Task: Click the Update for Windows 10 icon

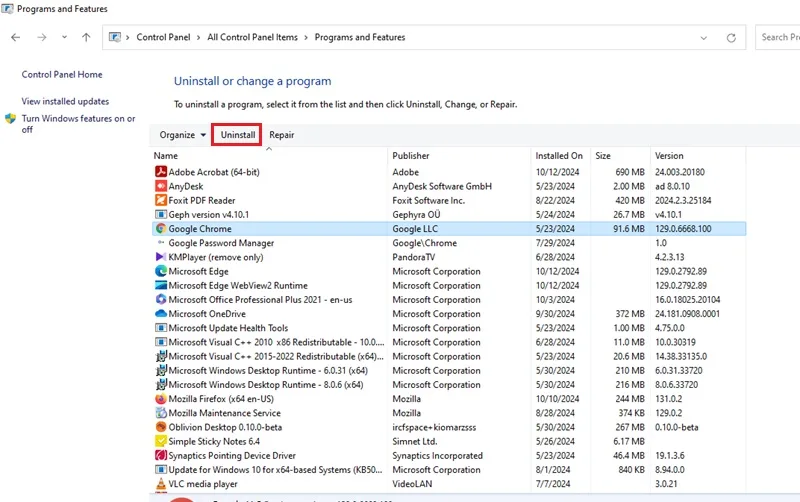Action: click(161, 470)
